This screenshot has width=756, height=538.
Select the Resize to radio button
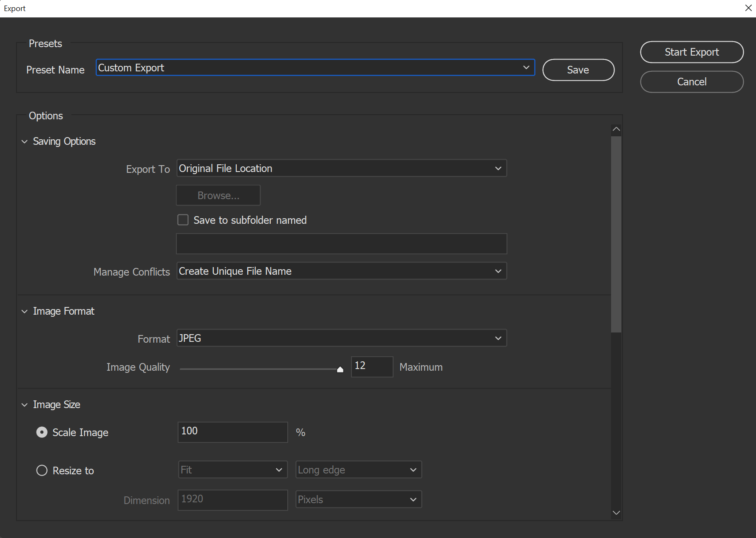click(x=42, y=470)
